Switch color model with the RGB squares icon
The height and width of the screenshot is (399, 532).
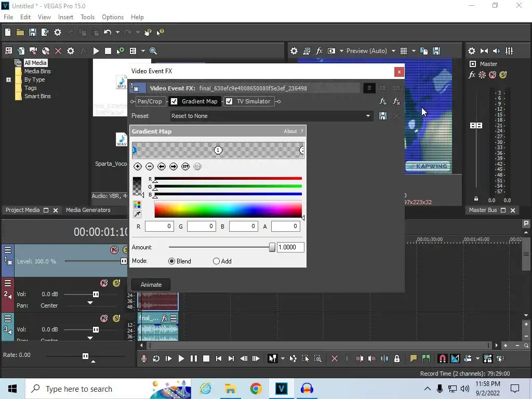[x=137, y=205]
